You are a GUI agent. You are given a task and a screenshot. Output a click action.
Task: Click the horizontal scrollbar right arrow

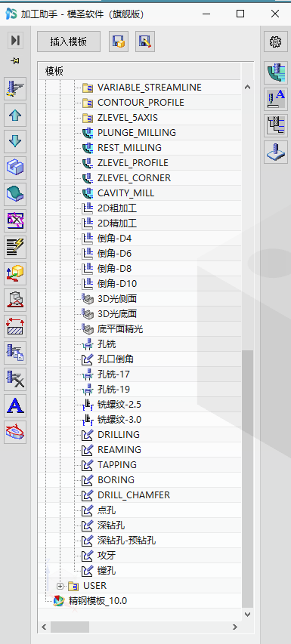pyautogui.click(x=235, y=627)
